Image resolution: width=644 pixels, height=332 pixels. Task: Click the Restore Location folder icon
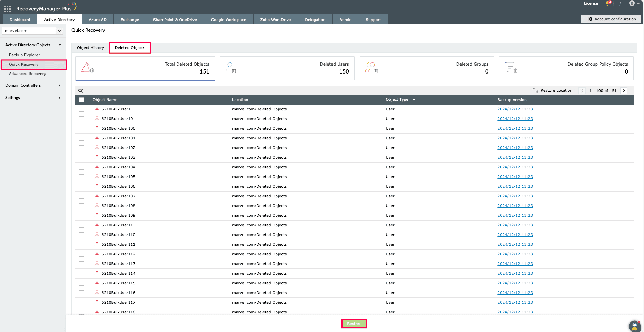pyautogui.click(x=535, y=91)
